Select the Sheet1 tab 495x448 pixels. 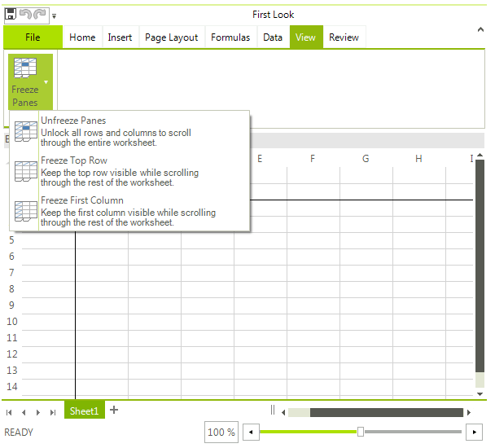[x=85, y=410]
